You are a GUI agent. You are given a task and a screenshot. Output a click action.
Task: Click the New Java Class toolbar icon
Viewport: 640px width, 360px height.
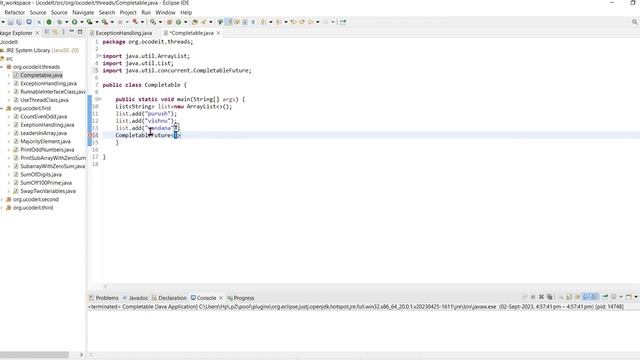pos(178,22)
